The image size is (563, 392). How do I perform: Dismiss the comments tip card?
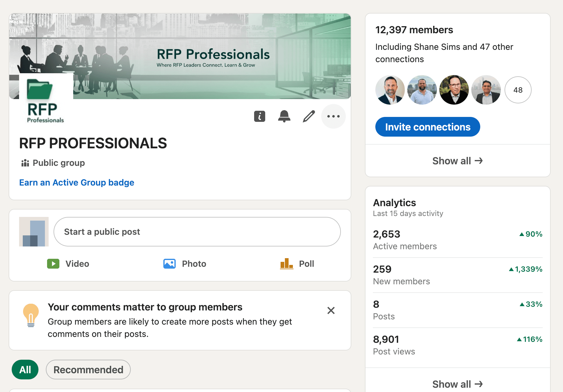(x=331, y=311)
